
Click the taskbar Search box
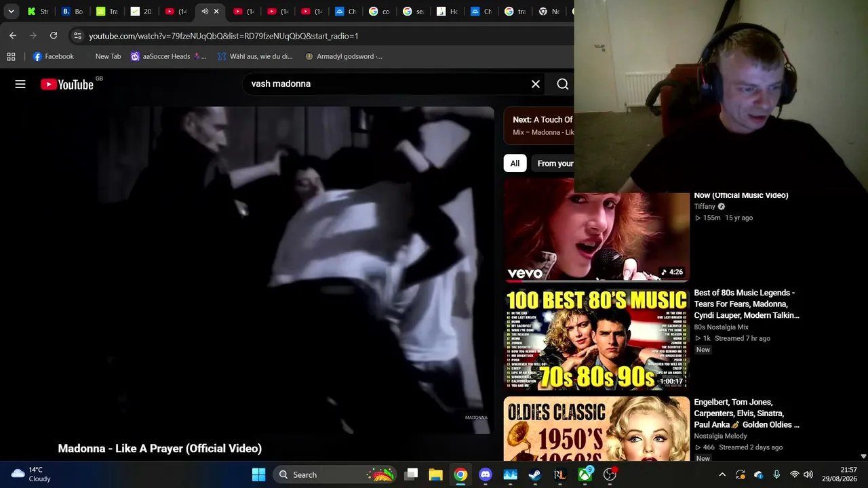336,474
